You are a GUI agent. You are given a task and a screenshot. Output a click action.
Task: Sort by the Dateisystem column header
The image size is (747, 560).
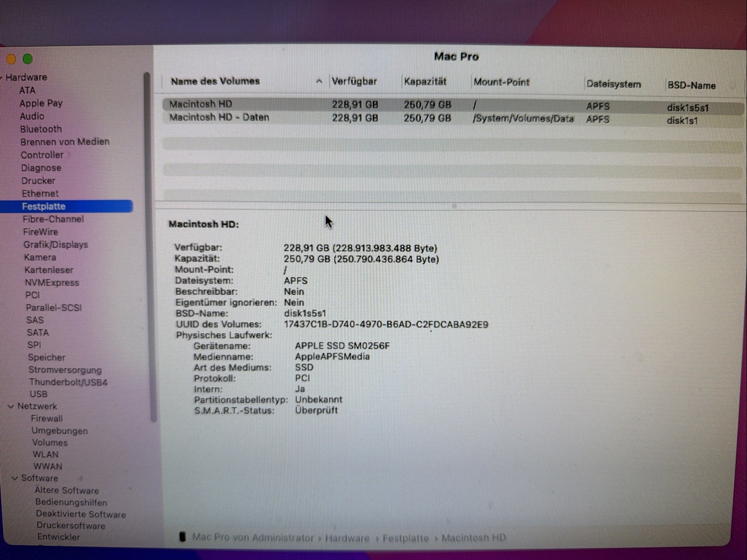pyautogui.click(x=613, y=84)
